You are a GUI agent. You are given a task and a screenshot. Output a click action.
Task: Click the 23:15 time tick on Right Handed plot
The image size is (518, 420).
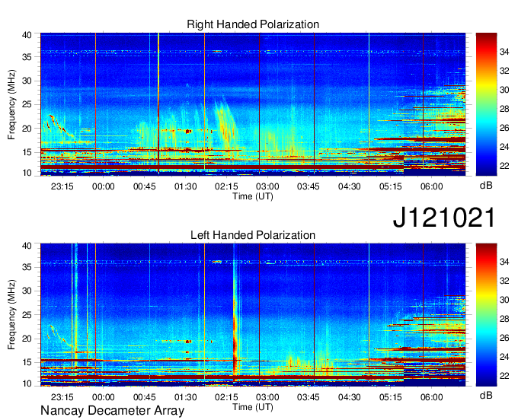[x=62, y=186]
